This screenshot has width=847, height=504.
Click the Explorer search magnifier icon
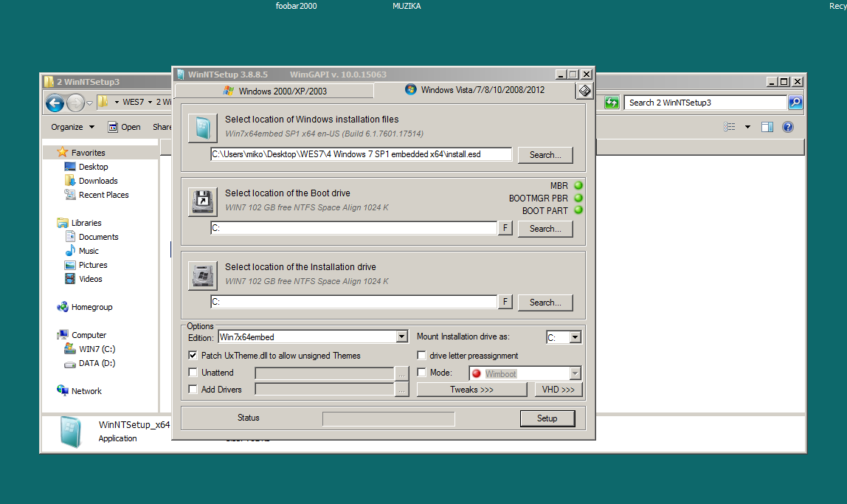tap(795, 103)
